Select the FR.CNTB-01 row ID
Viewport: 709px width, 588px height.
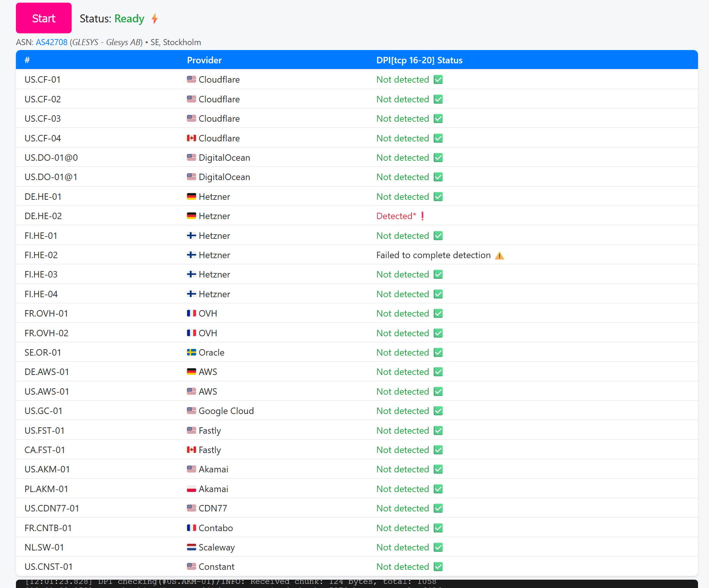48,528
